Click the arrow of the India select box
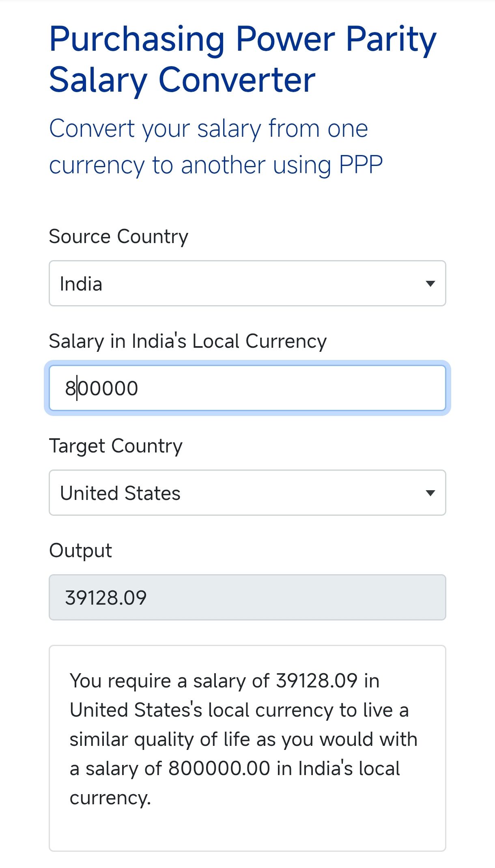Image resolution: width=495 pixels, height=868 pixels. (430, 283)
